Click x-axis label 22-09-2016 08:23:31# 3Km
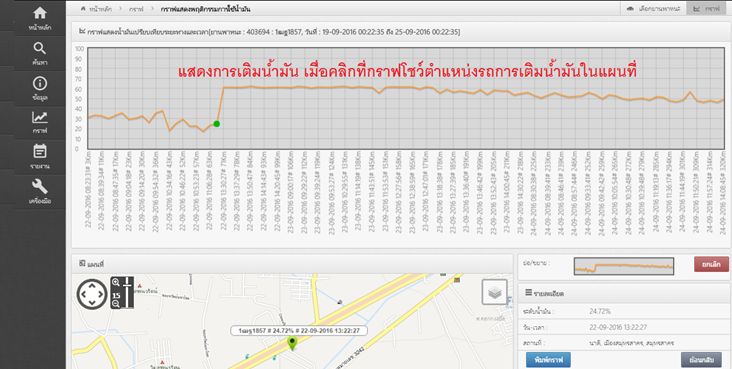The height and width of the screenshot is (369, 732). 89,189
